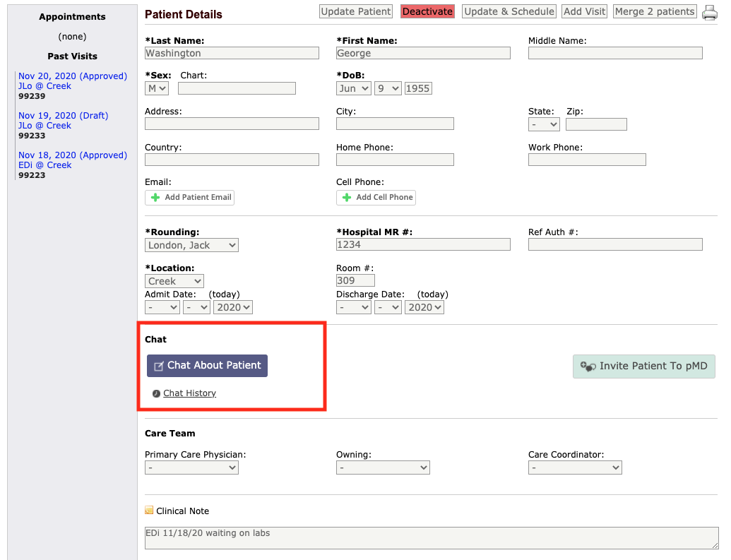Open the Location dropdown showing Creek

click(174, 280)
